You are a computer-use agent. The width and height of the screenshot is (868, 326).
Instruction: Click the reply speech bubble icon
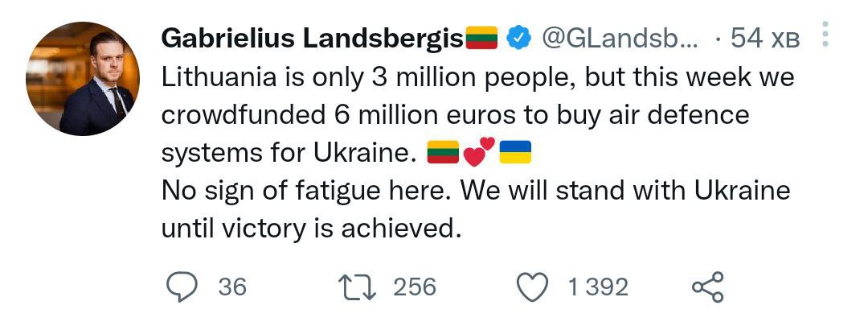coord(183,287)
